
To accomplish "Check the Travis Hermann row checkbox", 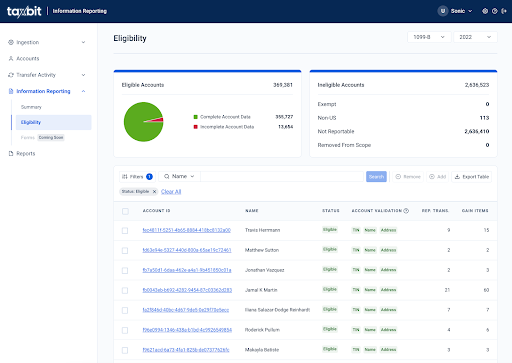I will [125, 231].
